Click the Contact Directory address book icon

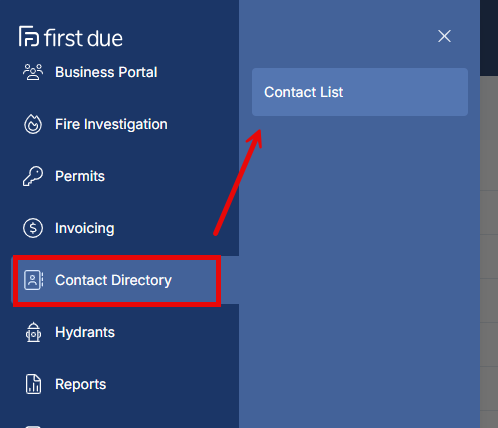pos(33,280)
